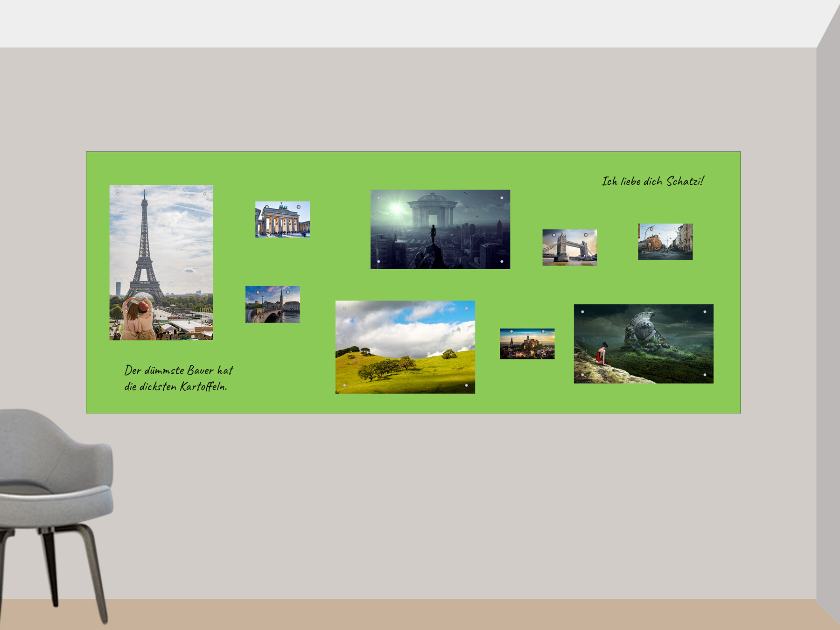This screenshot has width=840, height=630.
Task: Select bottom-right magnet on the hills landscape photo
Action: coord(466,385)
